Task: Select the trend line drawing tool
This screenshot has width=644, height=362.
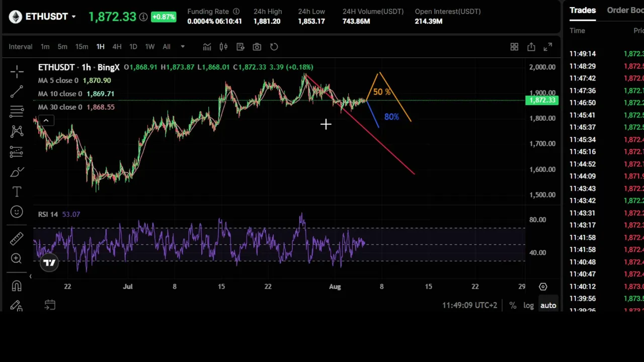Action: (17, 91)
